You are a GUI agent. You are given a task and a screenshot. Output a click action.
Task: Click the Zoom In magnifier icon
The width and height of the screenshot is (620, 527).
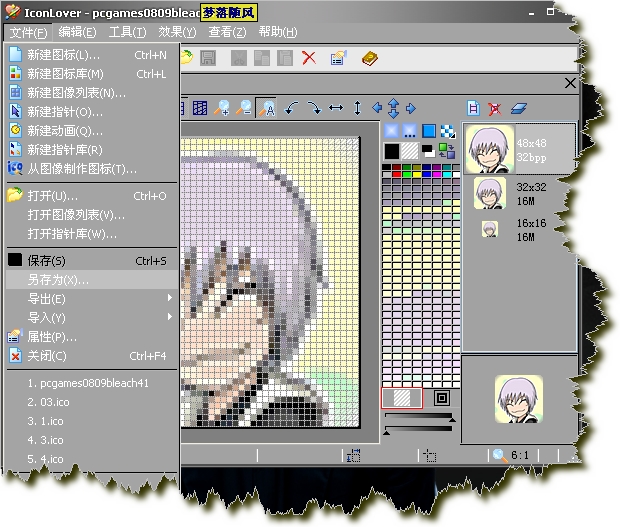[x=222, y=108]
